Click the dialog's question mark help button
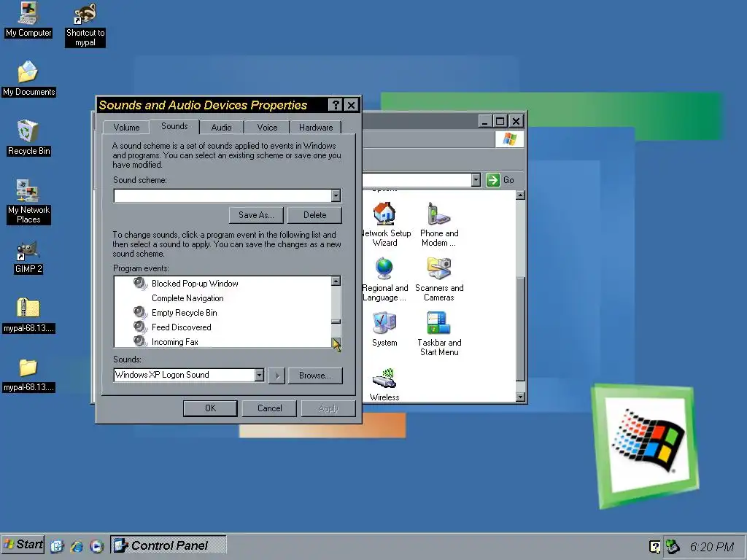The height and width of the screenshot is (560, 747). point(336,105)
